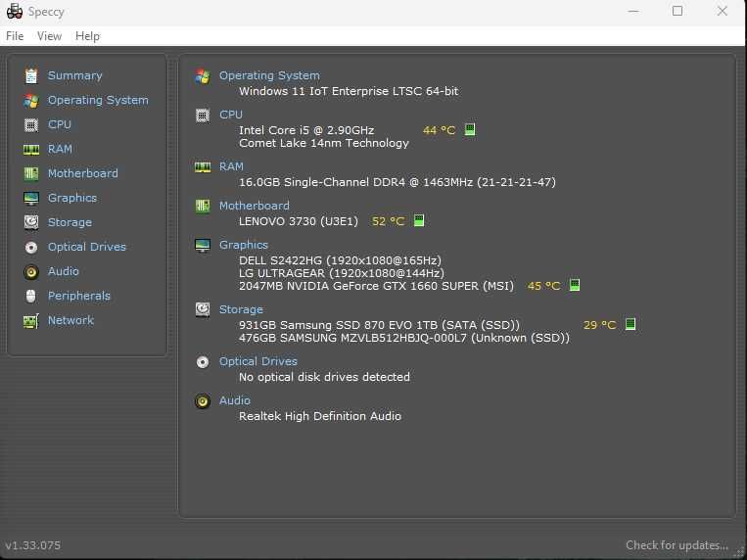Click the Audio speaker icon in sidebar
The image size is (747, 560).
tap(31, 271)
